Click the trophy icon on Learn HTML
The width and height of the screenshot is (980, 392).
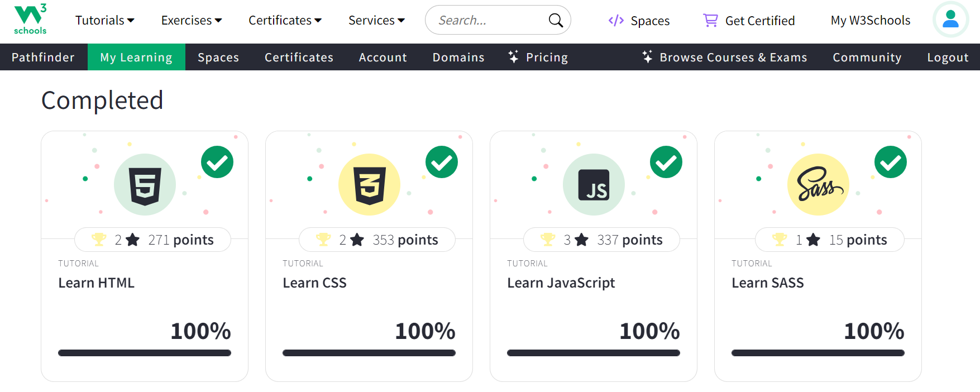pyautogui.click(x=99, y=240)
